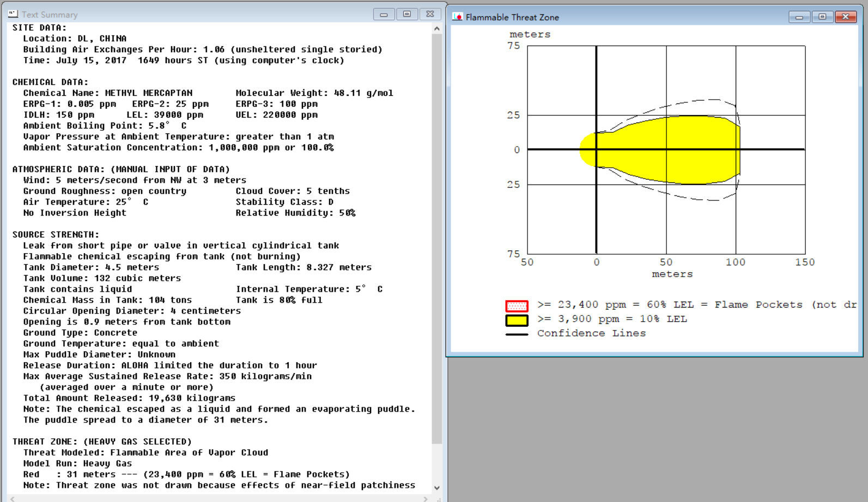Click 'ERPG-2: 25 ppm' value
The image size is (868, 502).
click(170, 104)
